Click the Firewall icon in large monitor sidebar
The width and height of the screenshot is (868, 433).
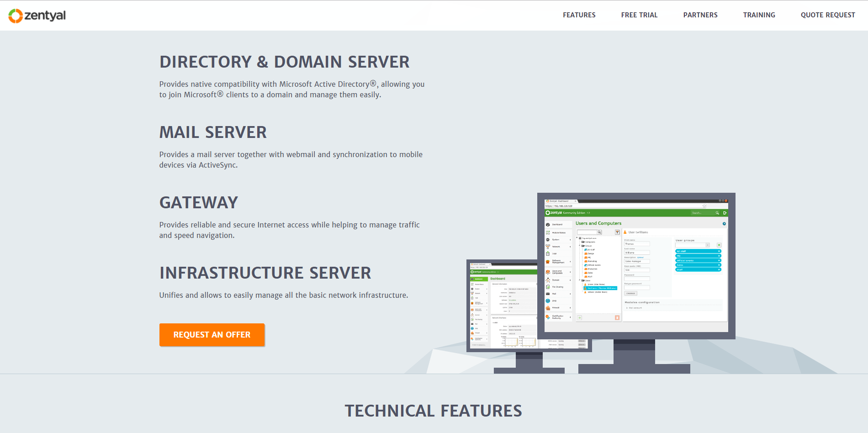(548, 308)
